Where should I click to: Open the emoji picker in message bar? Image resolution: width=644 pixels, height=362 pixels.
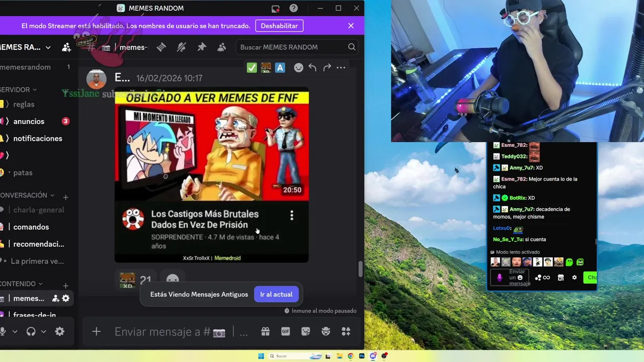pos(326,331)
